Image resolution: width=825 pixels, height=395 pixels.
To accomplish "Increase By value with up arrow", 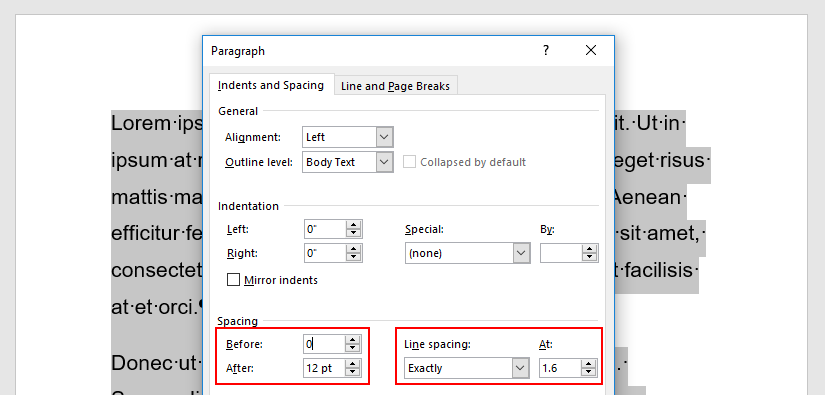I will (590, 249).
